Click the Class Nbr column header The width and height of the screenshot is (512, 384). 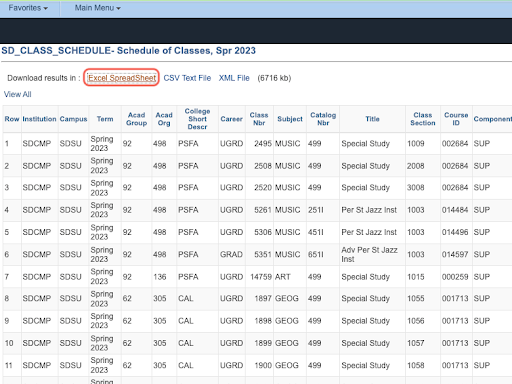coord(259,119)
